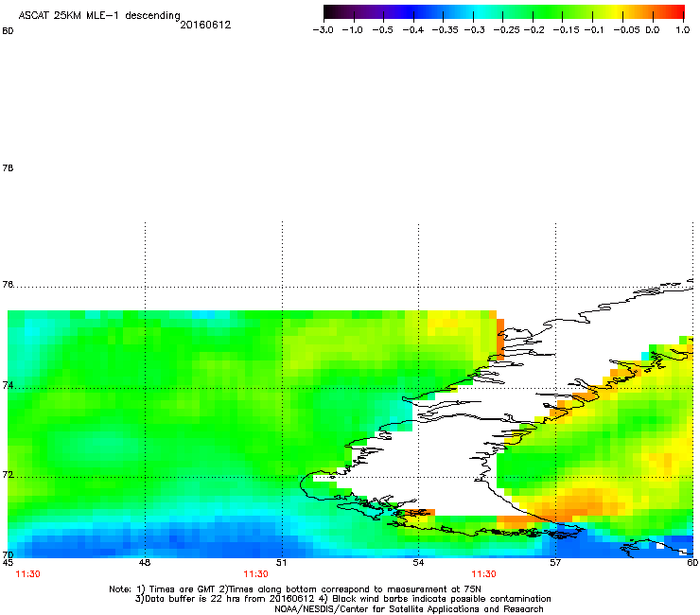Click the longitude label '48'
Screen dimensions: 700x615
click(x=145, y=563)
